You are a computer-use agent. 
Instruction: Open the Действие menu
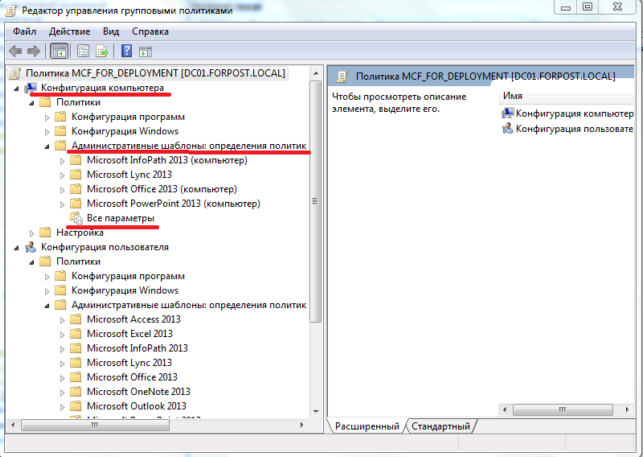click(x=69, y=32)
